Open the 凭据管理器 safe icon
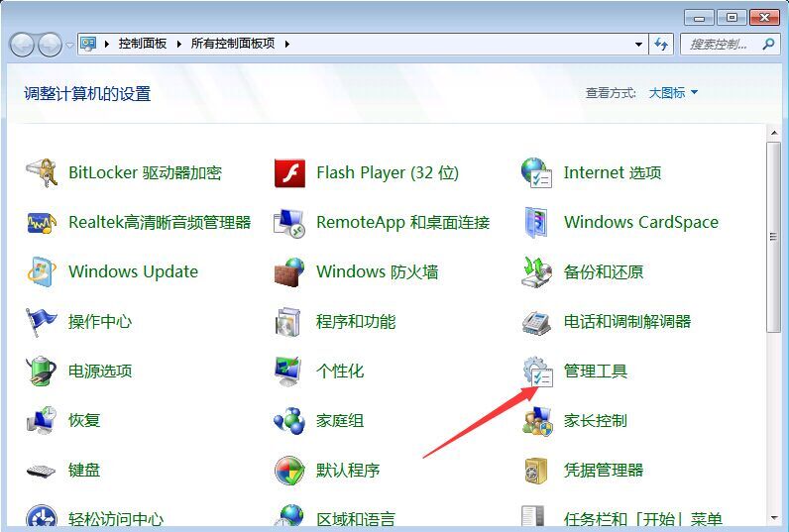Screen dimensions: 789x532 tap(535, 471)
